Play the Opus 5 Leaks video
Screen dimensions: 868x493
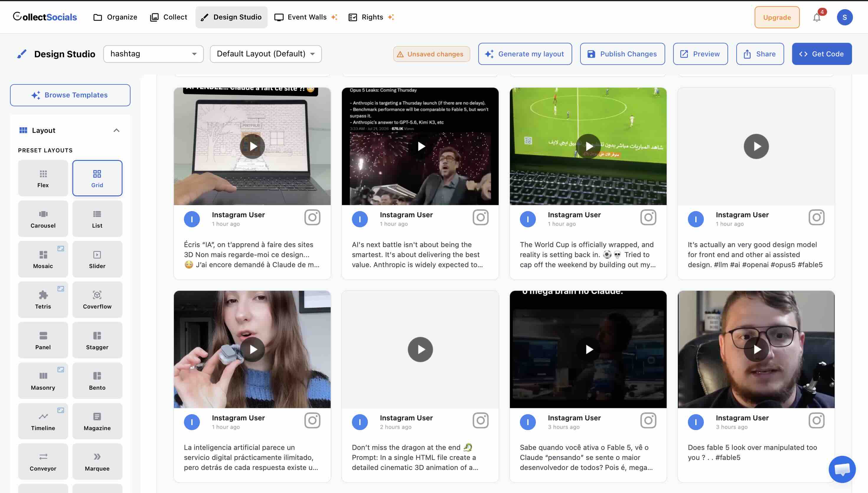pos(420,146)
